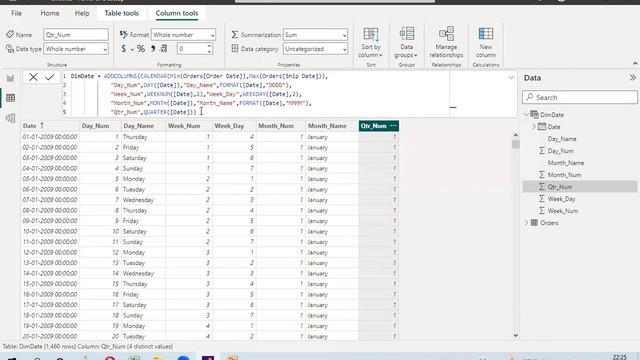Switch to Model view icon

[10, 118]
